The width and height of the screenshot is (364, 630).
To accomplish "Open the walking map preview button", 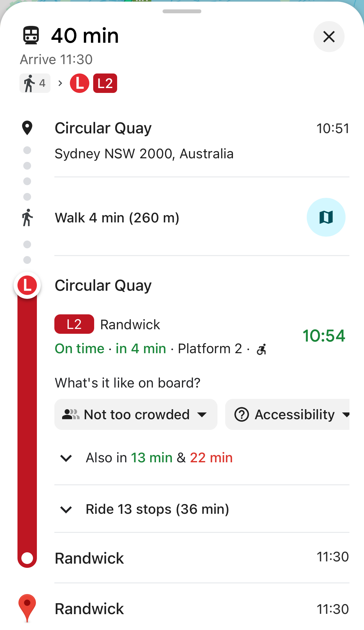I will [x=326, y=217].
